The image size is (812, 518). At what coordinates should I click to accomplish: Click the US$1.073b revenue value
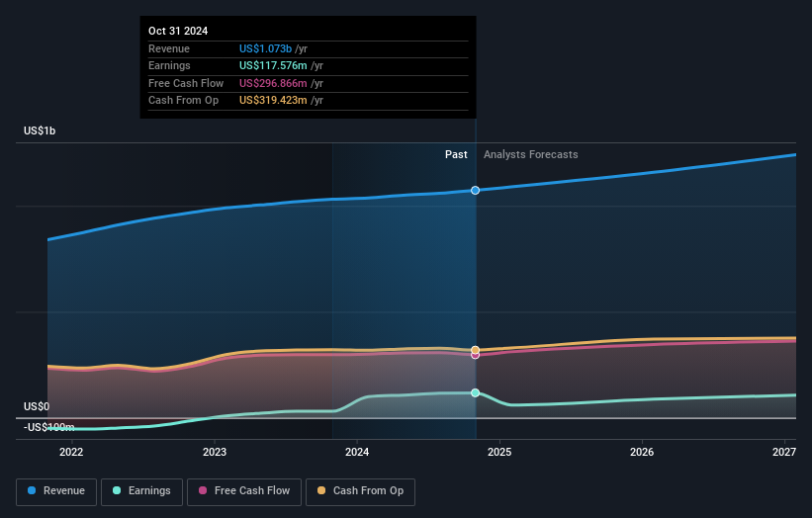click(265, 48)
